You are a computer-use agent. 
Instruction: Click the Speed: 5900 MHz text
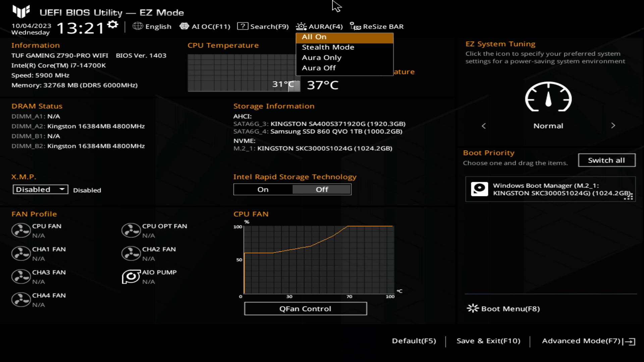tap(40, 75)
